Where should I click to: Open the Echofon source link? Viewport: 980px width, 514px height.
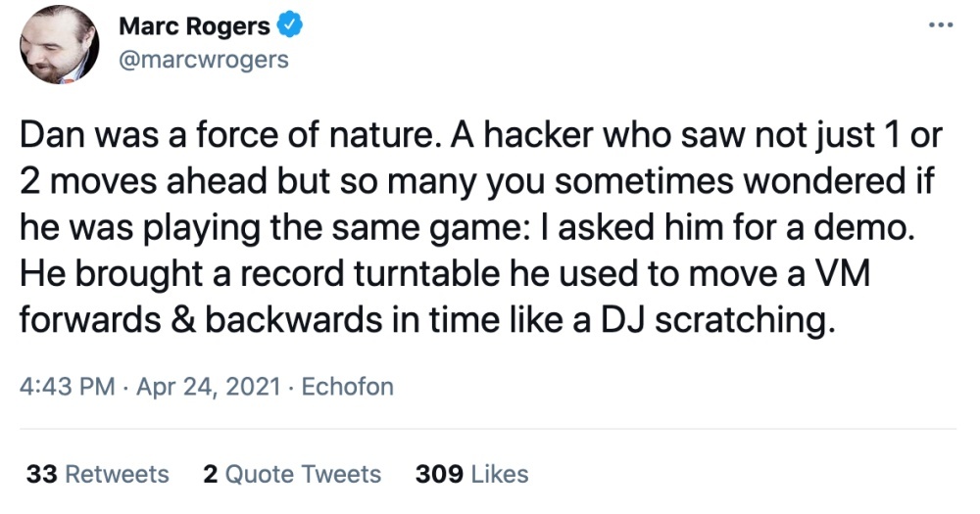click(347, 386)
